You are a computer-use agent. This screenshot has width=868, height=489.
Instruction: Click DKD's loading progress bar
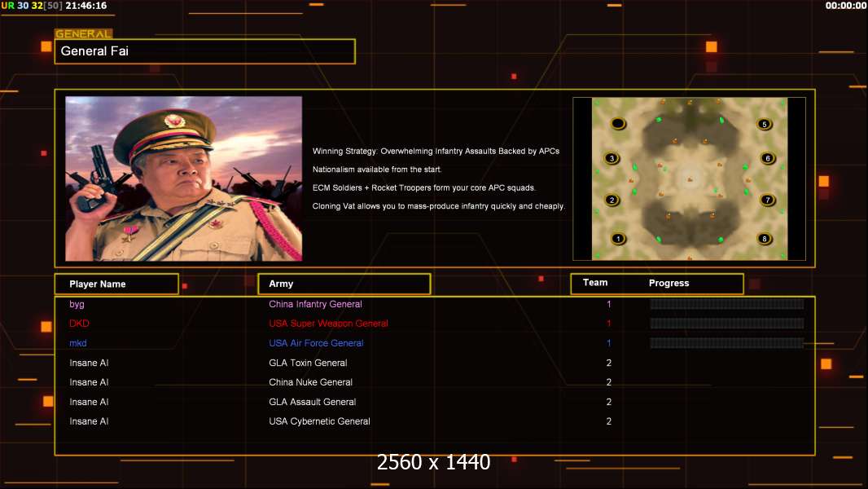pyautogui.click(x=727, y=324)
